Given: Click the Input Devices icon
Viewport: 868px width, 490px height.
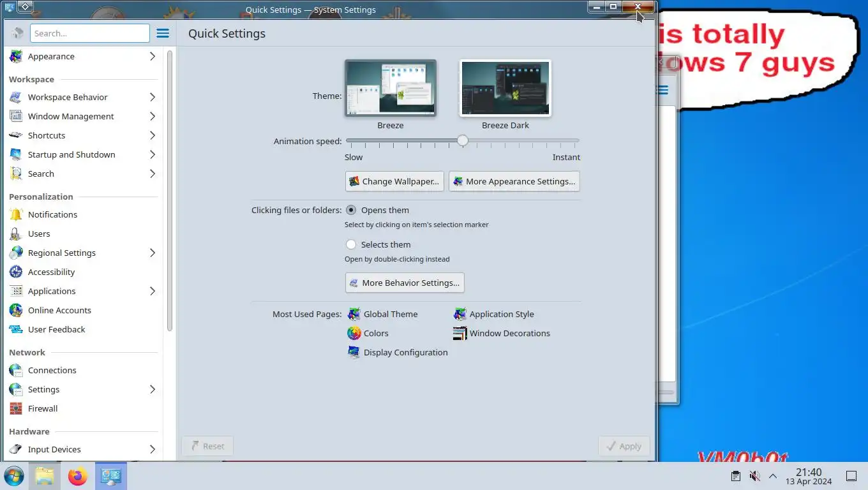Looking at the screenshot, I should 16,449.
